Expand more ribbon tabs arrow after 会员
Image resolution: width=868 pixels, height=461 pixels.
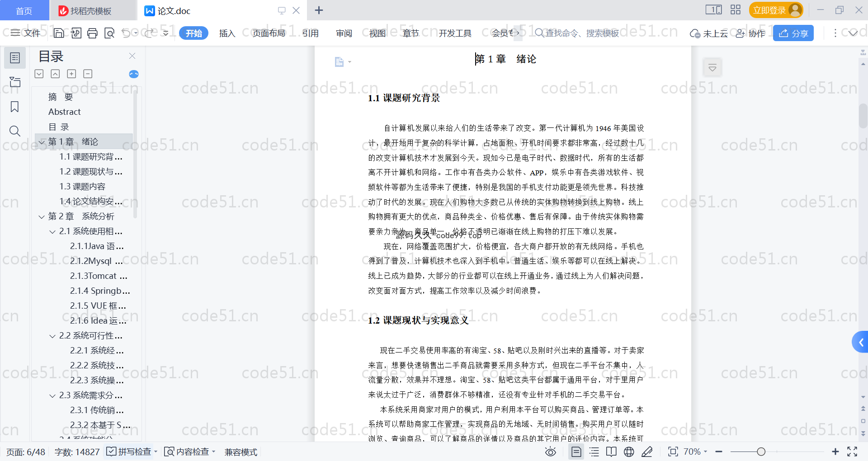click(x=518, y=33)
